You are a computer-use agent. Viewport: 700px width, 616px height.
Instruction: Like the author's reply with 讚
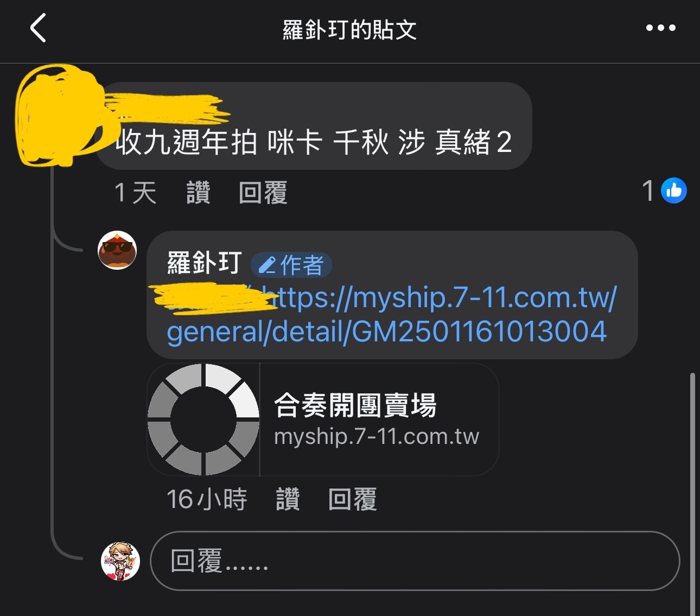click(x=288, y=499)
